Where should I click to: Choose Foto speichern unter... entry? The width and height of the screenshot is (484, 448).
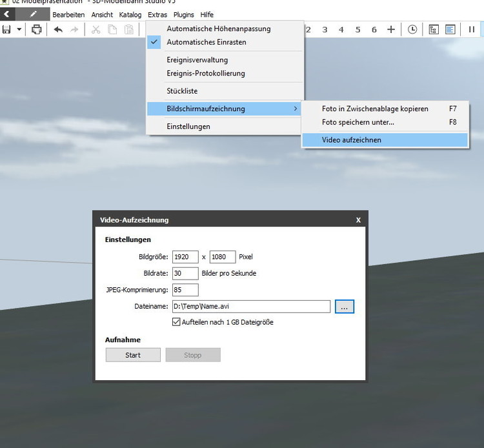point(358,122)
